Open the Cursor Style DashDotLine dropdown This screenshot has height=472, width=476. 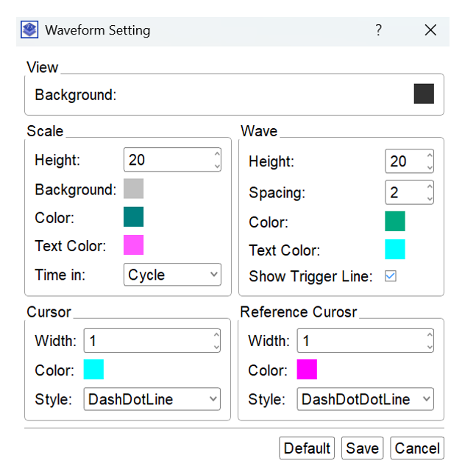[152, 400]
